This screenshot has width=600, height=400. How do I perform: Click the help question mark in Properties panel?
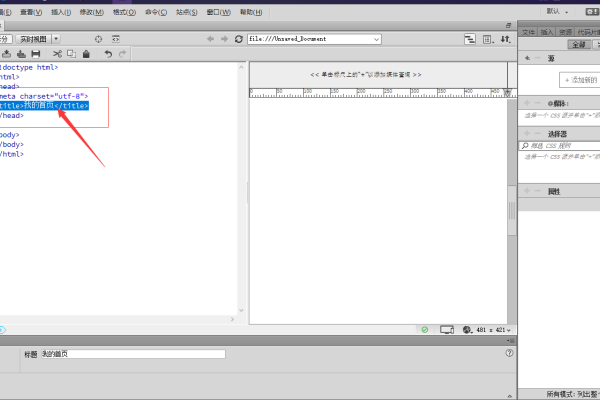point(510,353)
